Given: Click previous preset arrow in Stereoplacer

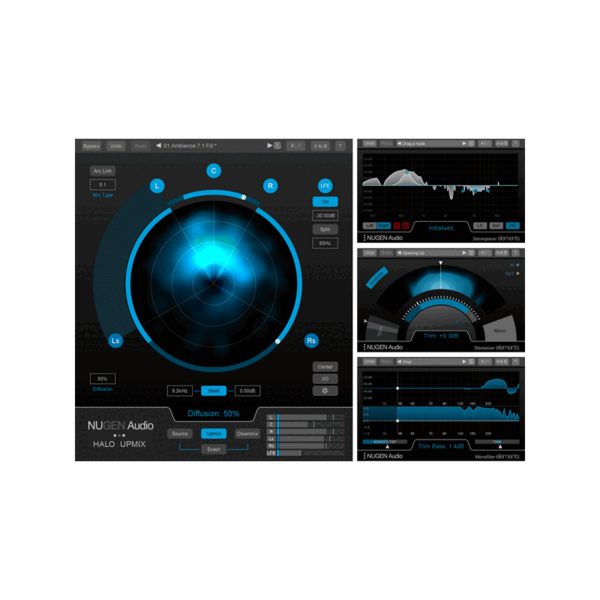Looking at the screenshot, I should point(399,143).
